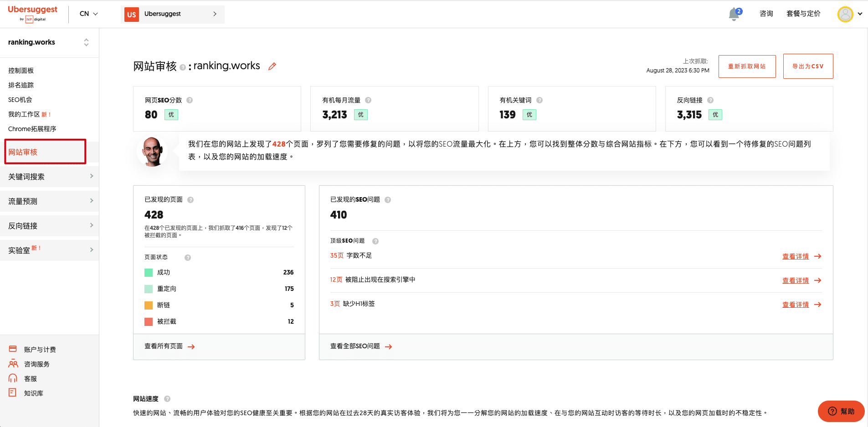The image size is (868, 427).
Task: Click the 重新抓取网站 button
Action: pyautogui.click(x=747, y=66)
